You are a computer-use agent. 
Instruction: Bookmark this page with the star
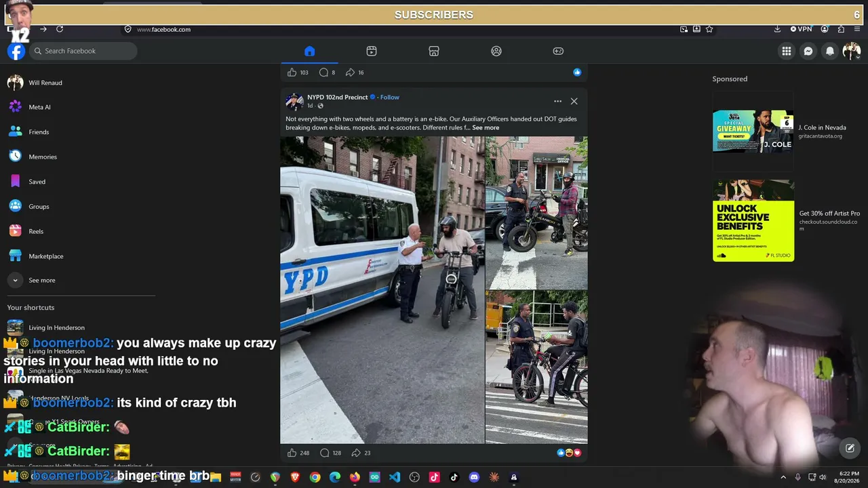709,29
